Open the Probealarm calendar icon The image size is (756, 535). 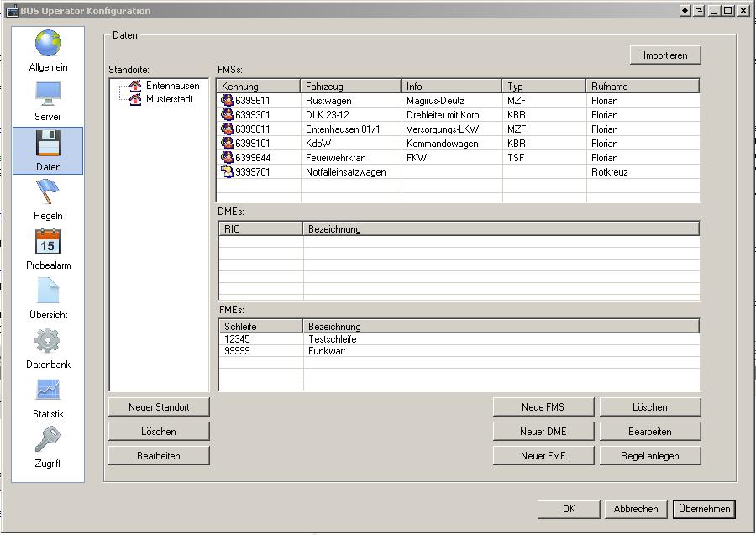[x=48, y=243]
